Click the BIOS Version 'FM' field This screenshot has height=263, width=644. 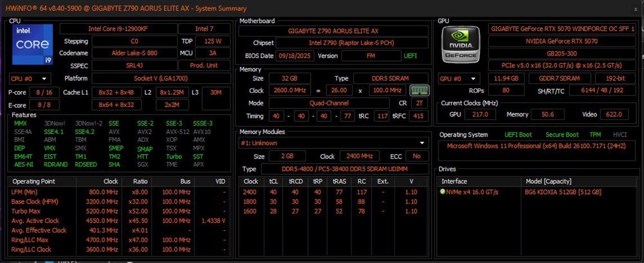[x=370, y=55]
